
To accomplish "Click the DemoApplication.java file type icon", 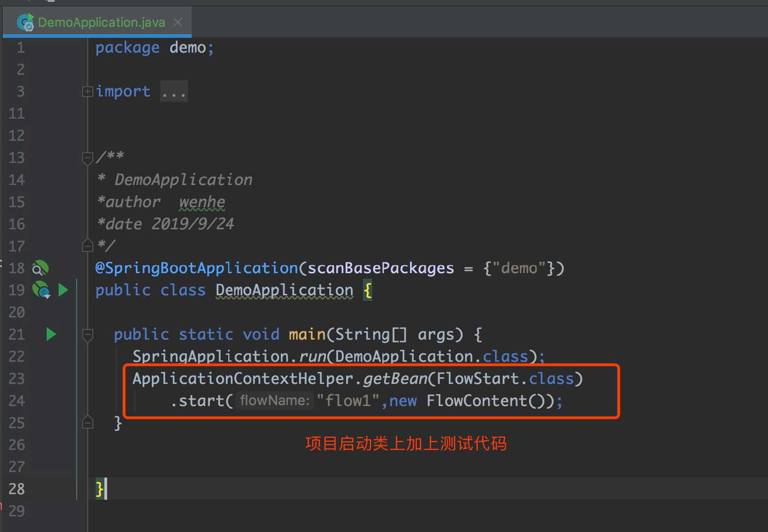I will click(25, 22).
